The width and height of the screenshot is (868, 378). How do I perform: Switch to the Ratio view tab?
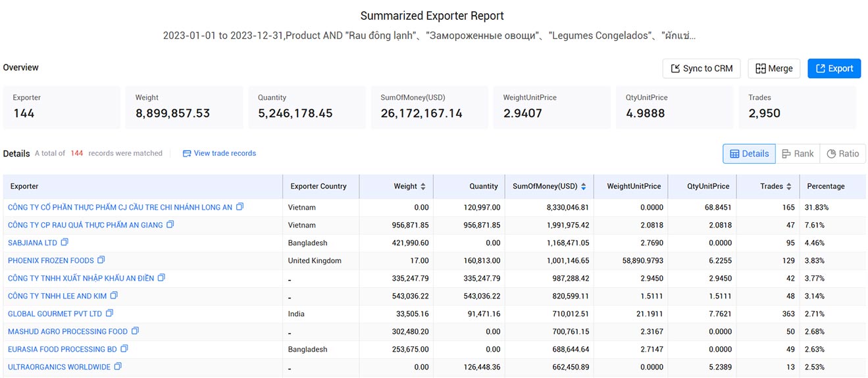click(x=843, y=154)
